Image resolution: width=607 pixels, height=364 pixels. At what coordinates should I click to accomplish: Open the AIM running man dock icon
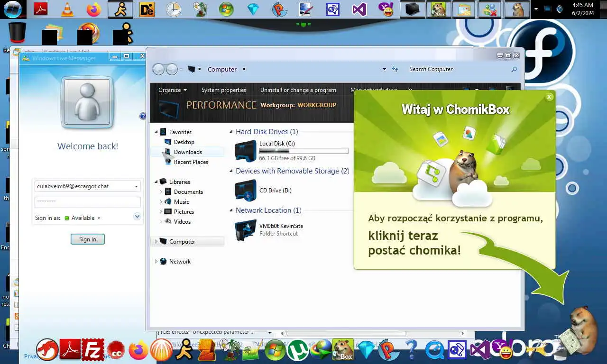tap(184, 350)
